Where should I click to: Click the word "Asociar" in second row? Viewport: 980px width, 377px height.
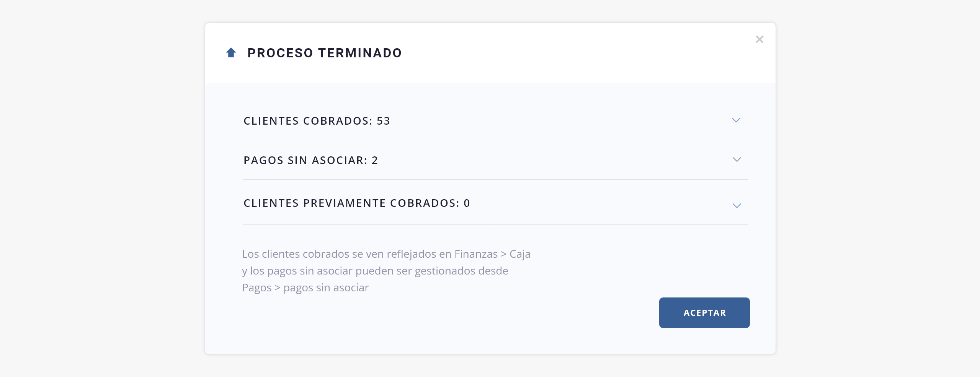[340, 160]
